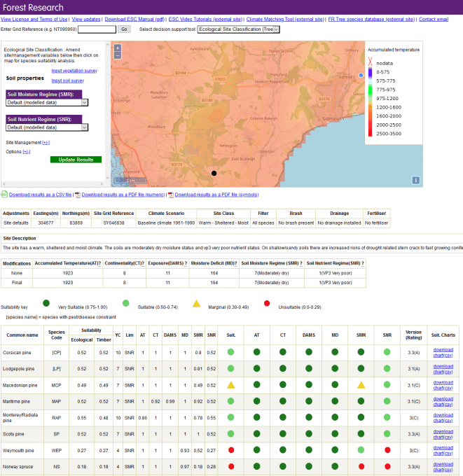The image size is (463, 476).
Task: Click the blue location dot near Sidford
Action: 361,75
